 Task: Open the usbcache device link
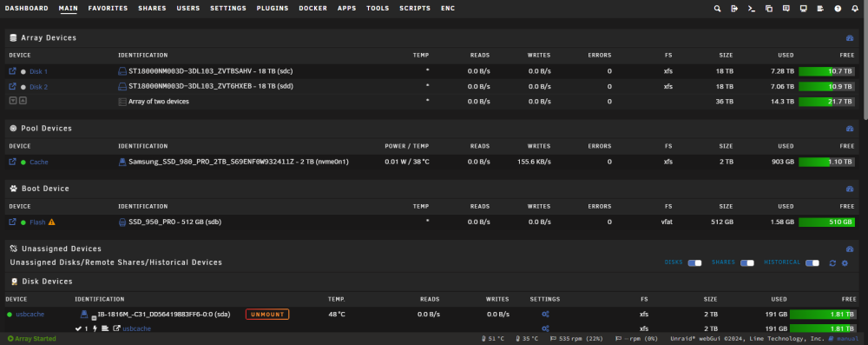coord(30,314)
